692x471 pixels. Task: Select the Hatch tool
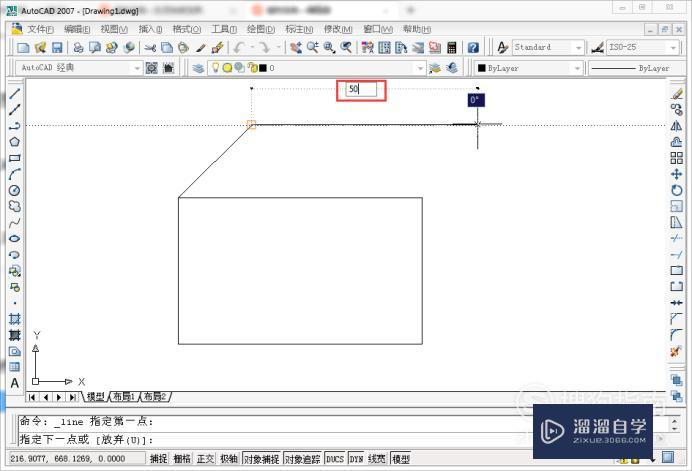[x=15, y=319]
